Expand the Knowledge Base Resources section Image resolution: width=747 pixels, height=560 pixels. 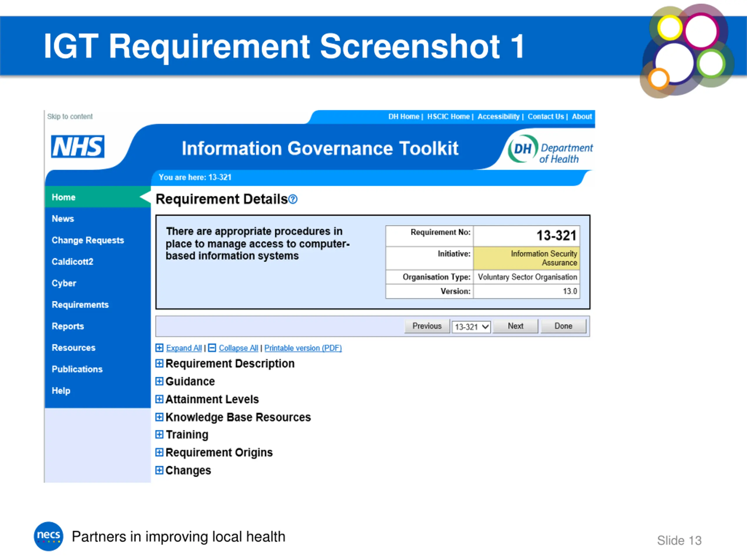[159, 417]
